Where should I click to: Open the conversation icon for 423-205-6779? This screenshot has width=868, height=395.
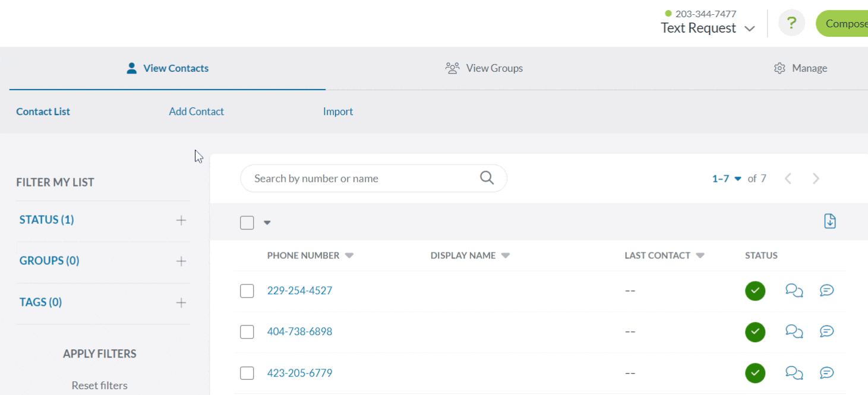[x=794, y=373]
